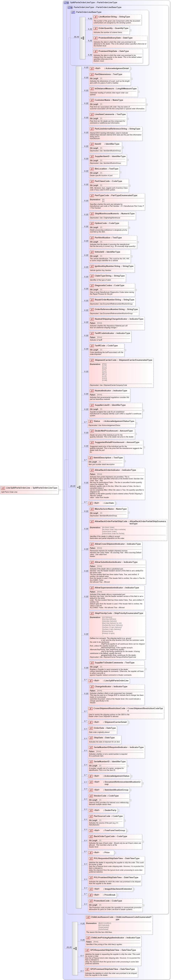Select the SerialNumberIDRequiredIndicator element
The width and height of the screenshot is (171, 980).
pyautogui.click(x=117, y=751)
